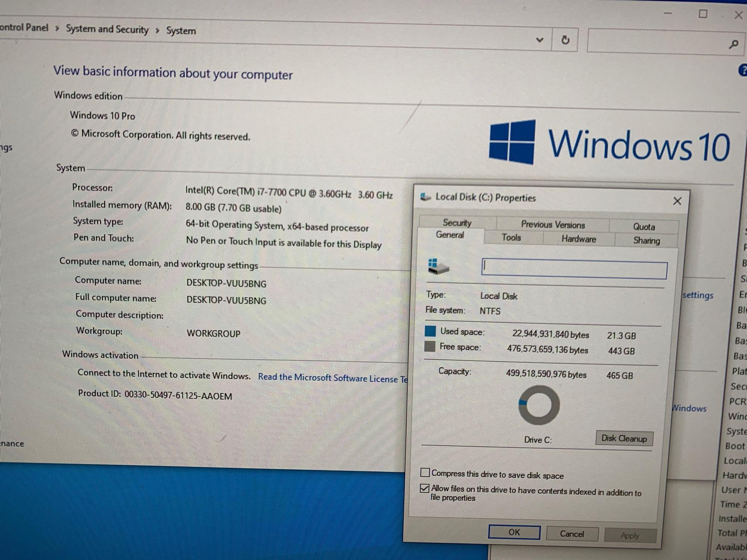The width and height of the screenshot is (747, 560).
Task: Confirm with the OK button
Action: coord(514,532)
